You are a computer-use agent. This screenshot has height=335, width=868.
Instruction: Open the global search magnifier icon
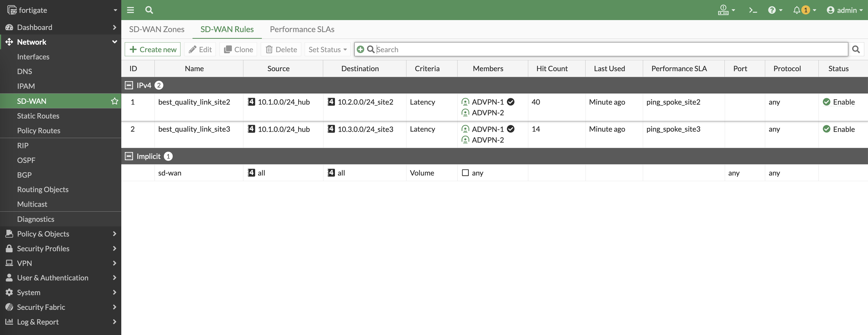tap(149, 10)
